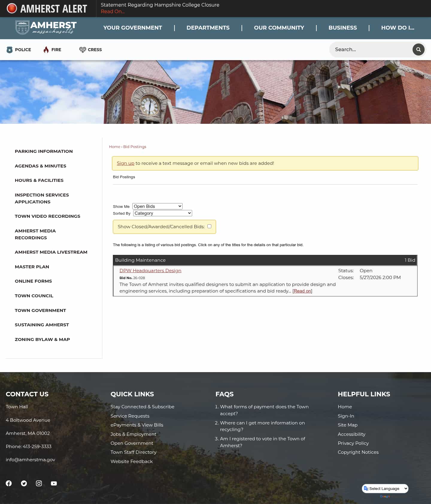Select Zoning Bylaw & Map in sidebar
The image size is (431, 504).
(43, 339)
